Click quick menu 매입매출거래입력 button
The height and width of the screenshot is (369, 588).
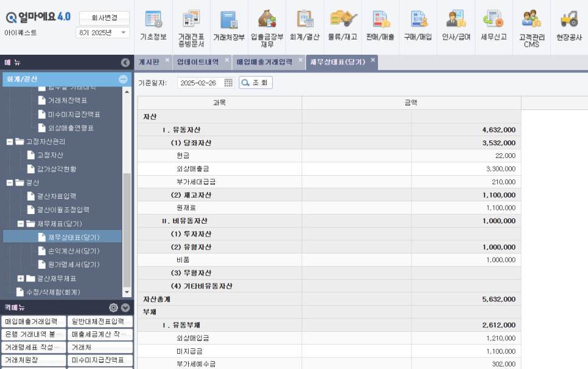[x=33, y=322]
